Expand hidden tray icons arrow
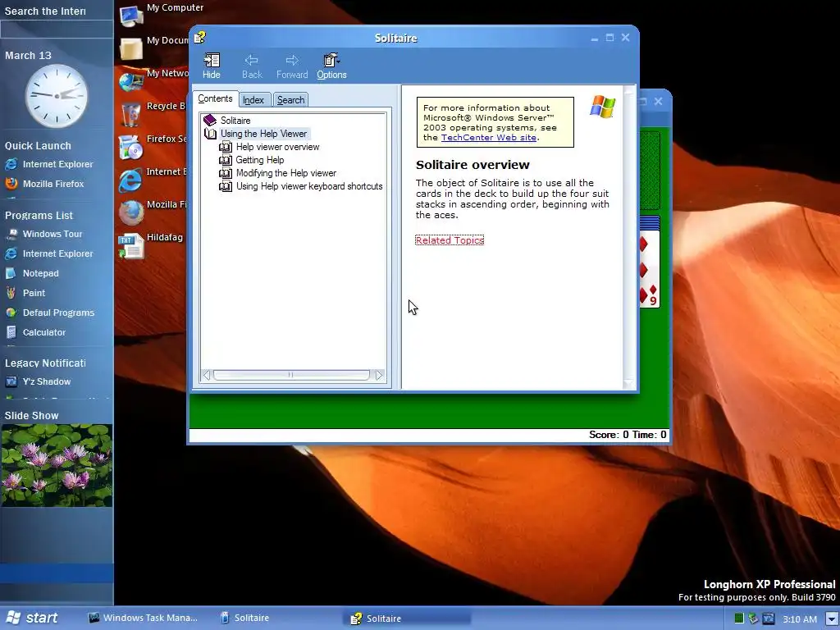The image size is (840, 630). point(831,619)
